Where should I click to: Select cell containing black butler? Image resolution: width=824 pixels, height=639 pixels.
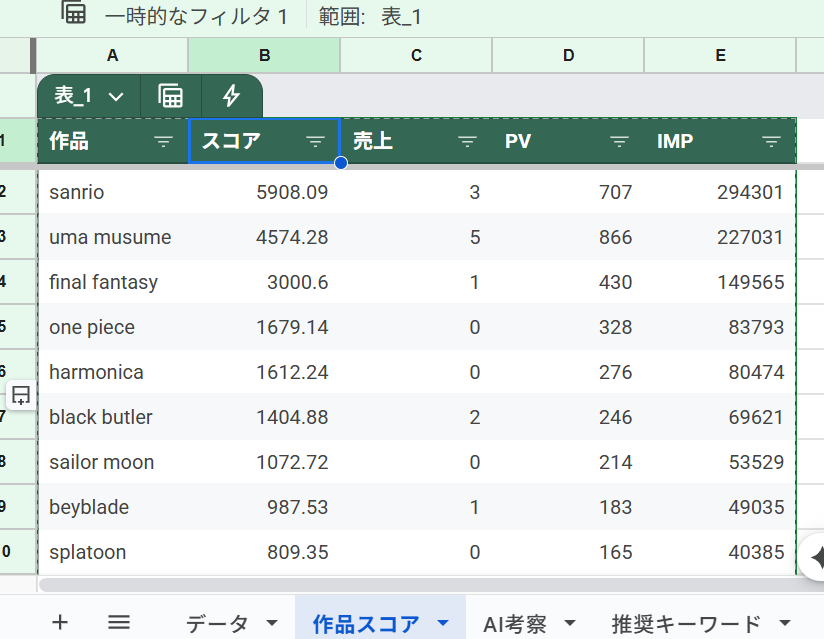coord(112,417)
